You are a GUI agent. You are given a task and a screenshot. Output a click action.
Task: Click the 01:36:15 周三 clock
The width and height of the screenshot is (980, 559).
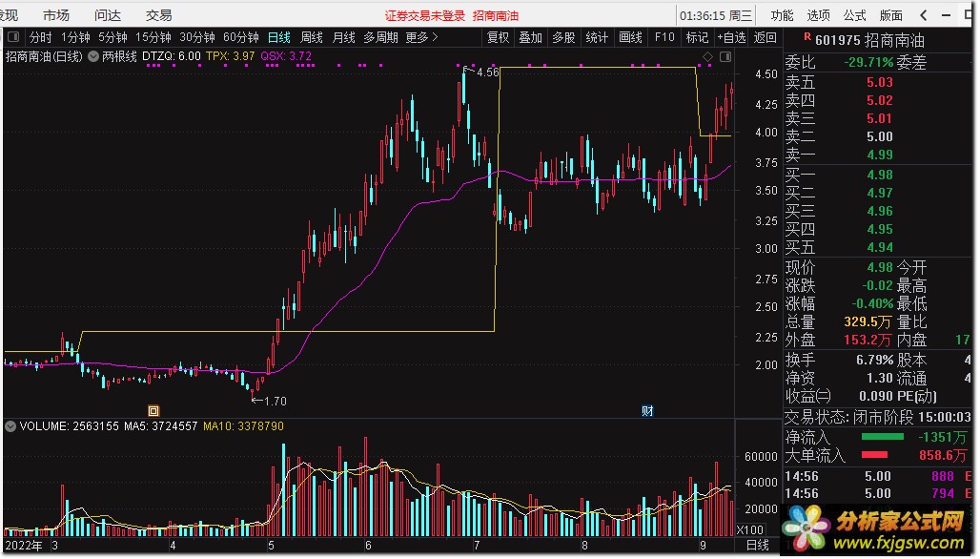[x=716, y=15]
